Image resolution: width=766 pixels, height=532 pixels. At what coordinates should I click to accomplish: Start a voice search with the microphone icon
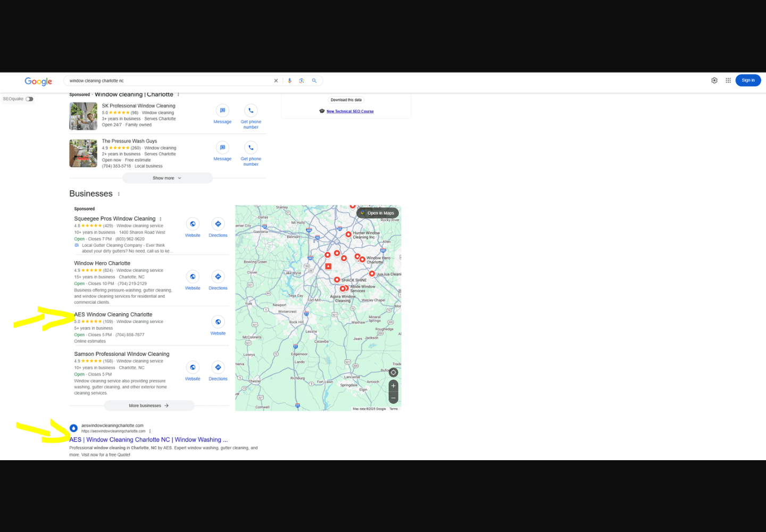coord(290,81)
